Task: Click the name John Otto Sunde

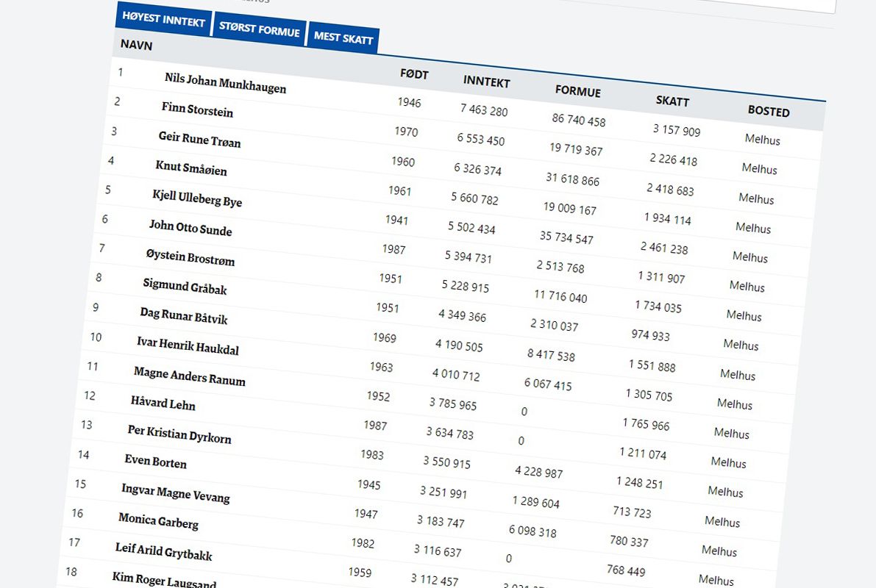Action: click(x=190, y=228)
